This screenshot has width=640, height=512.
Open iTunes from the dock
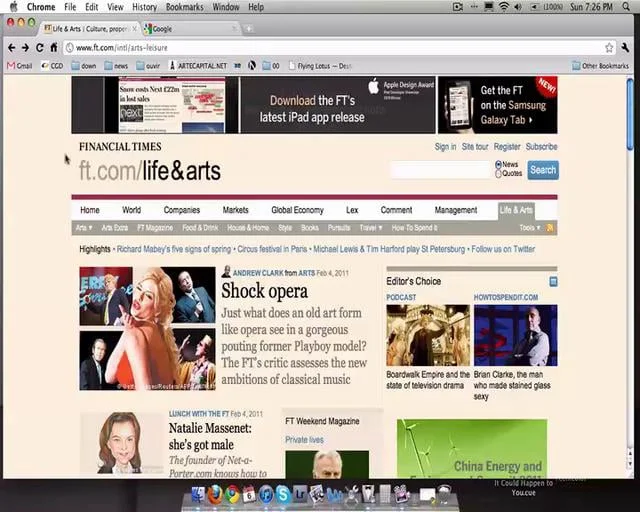tap(266, 495)
